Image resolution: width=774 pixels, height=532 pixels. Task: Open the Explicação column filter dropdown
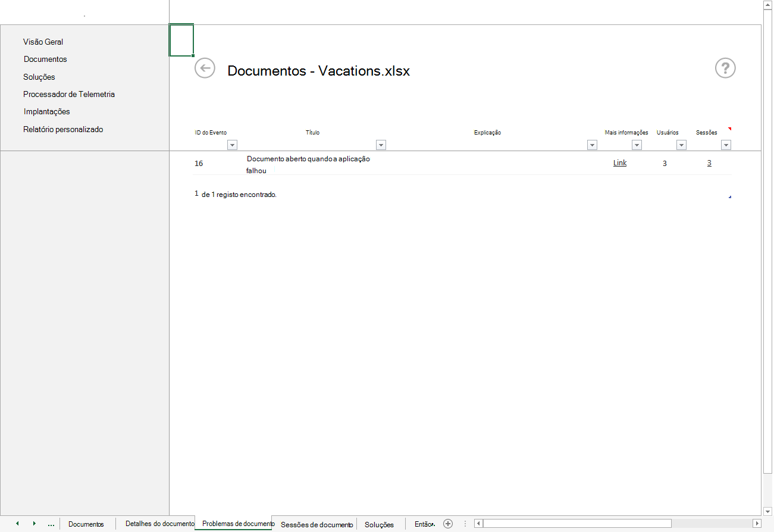point(592,145)
